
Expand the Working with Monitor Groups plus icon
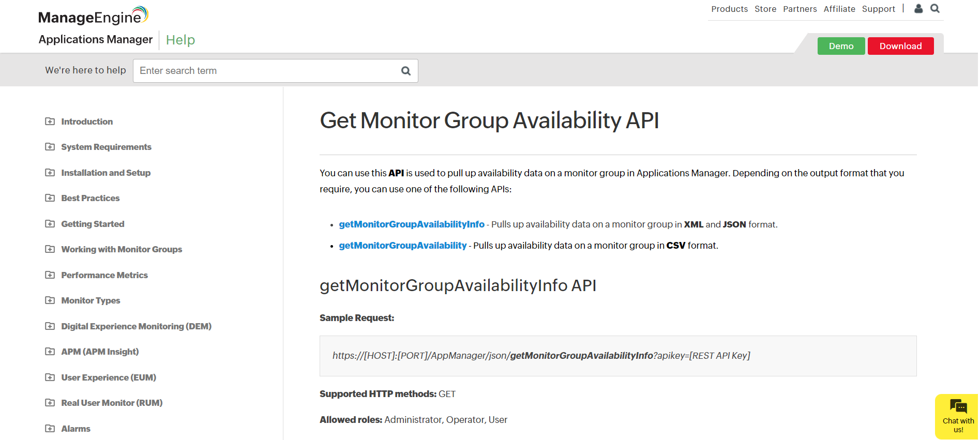50,249
